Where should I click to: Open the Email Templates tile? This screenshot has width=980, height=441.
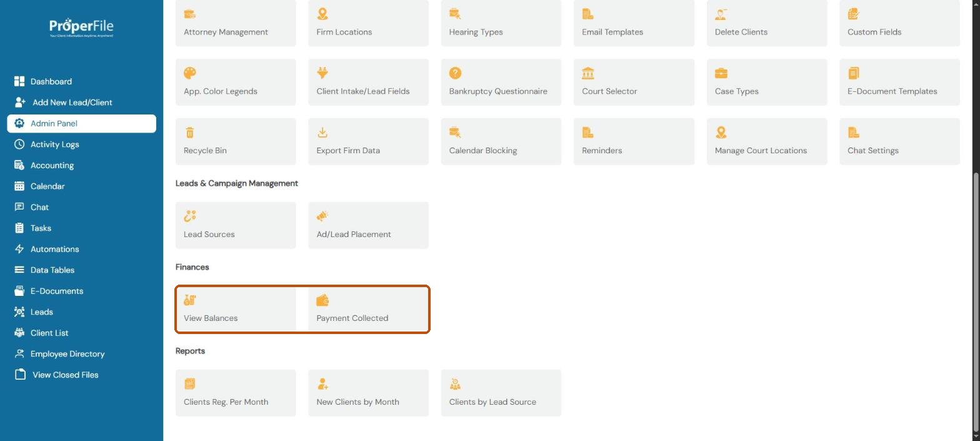tap(634, 23)
